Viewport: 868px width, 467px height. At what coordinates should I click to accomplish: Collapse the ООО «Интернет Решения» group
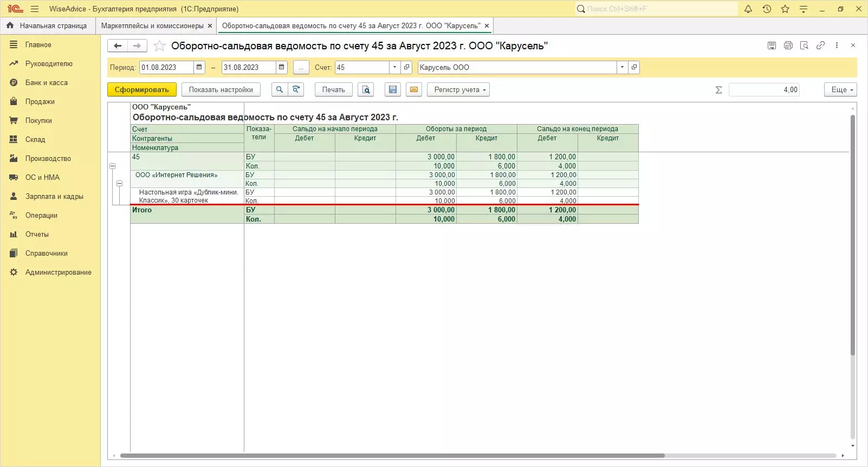tap(120, 184)
